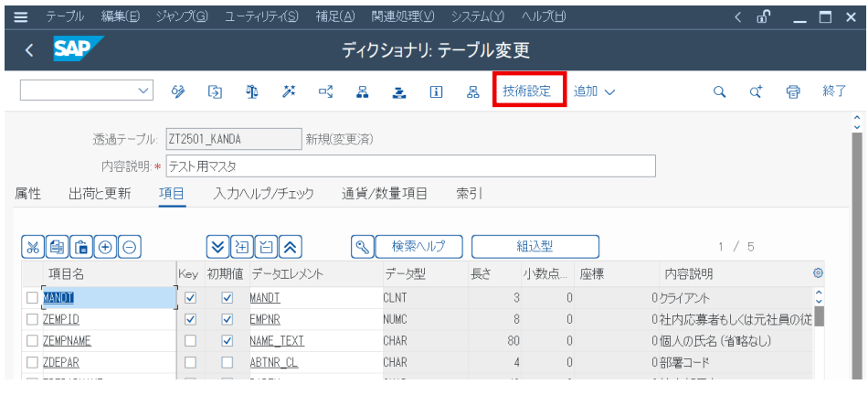Switch to the 出荷と更新 tab
This screenshot has height=395, width=868.
tap(100, 193)
